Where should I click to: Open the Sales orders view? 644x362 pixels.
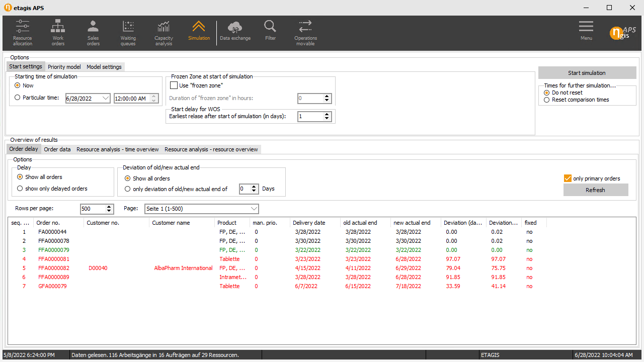pyautogui.click(x=93, y=33)
